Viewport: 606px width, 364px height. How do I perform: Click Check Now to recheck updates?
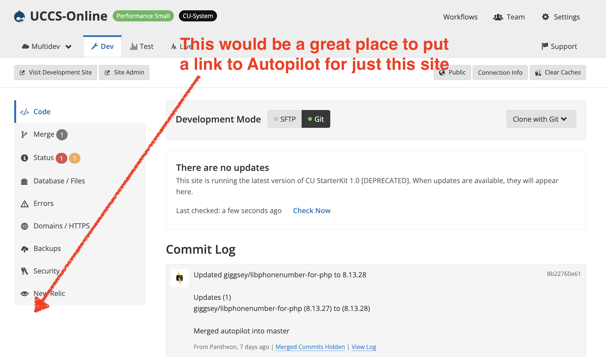[x=312, y=210]
